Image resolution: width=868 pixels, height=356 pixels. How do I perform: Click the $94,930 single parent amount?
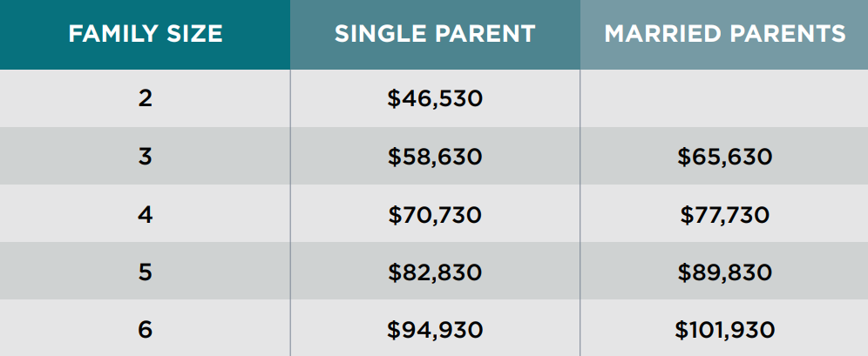[x=435, y=330]
